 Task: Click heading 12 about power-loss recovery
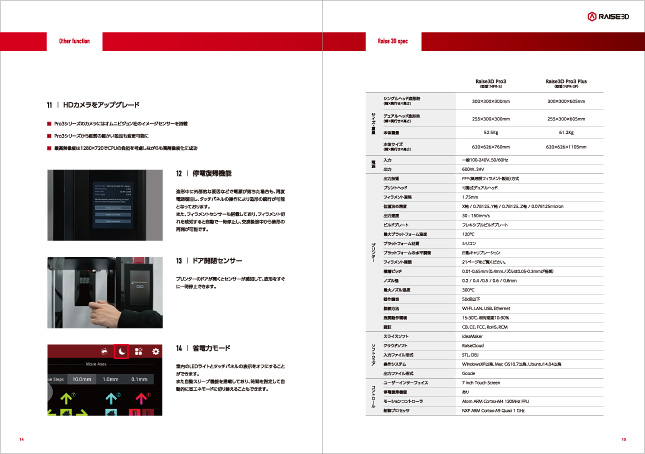[204, 173]
